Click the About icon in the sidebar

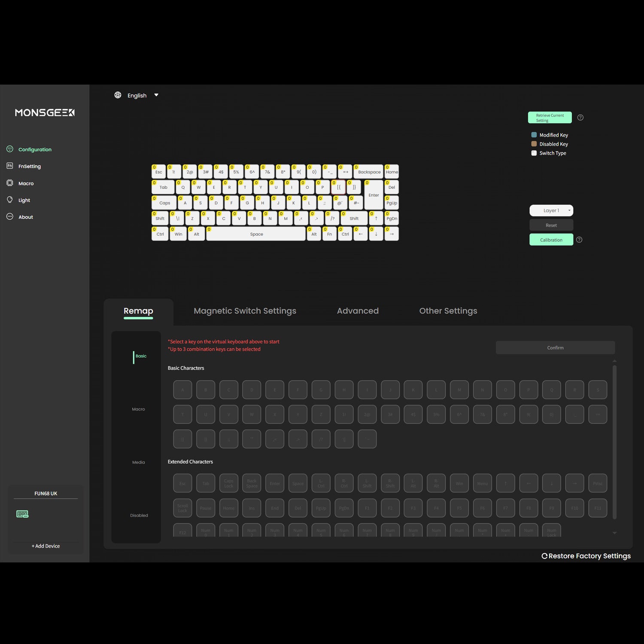coord(9,217)
